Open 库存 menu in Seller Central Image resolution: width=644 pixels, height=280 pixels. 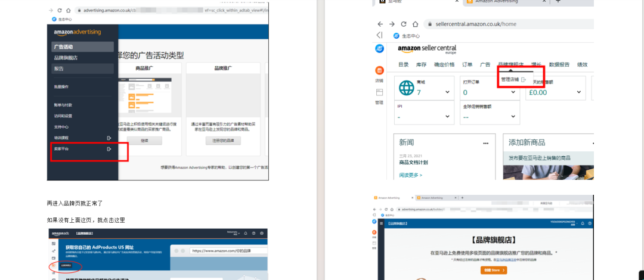421,64
